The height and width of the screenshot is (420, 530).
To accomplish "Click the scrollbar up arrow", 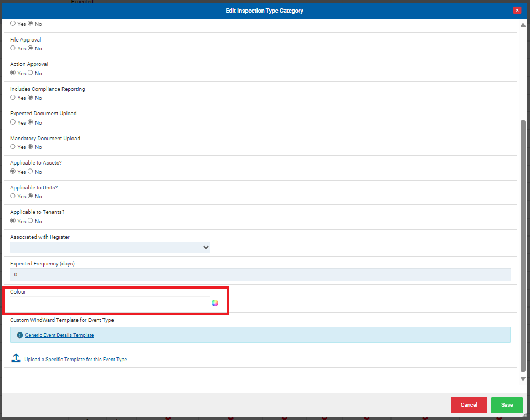I will (523, 25).
